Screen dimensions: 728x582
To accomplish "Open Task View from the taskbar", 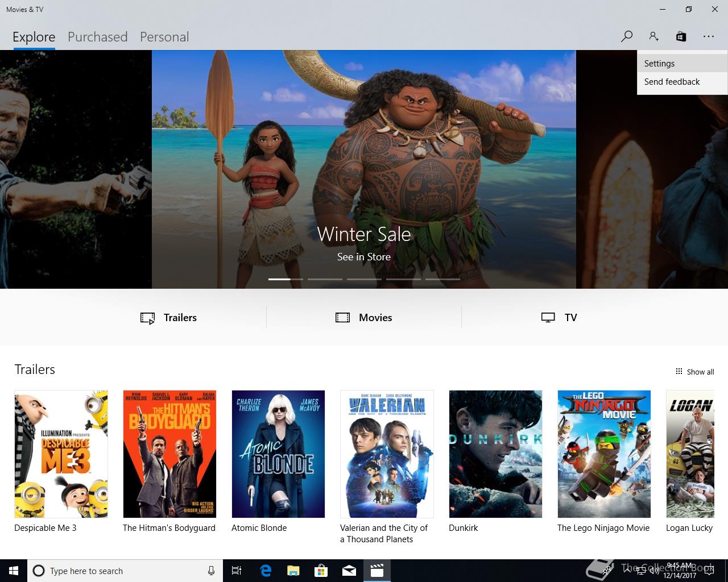I will click(237, 571).
